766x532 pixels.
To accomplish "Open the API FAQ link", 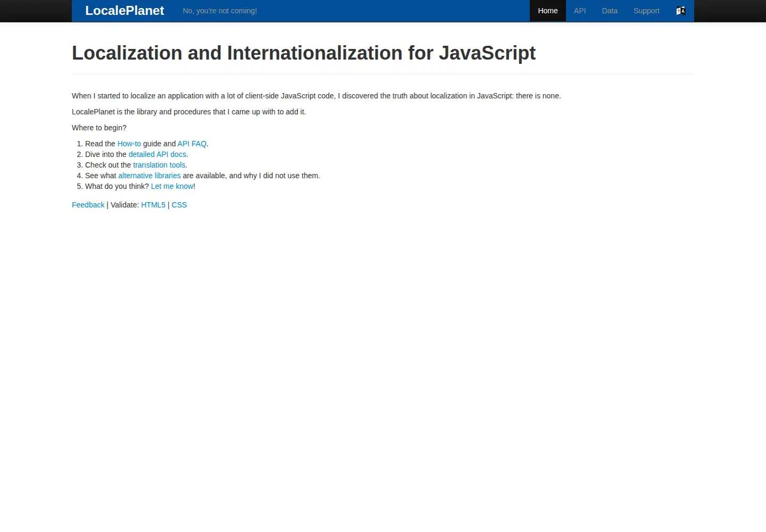I will 192,144.
